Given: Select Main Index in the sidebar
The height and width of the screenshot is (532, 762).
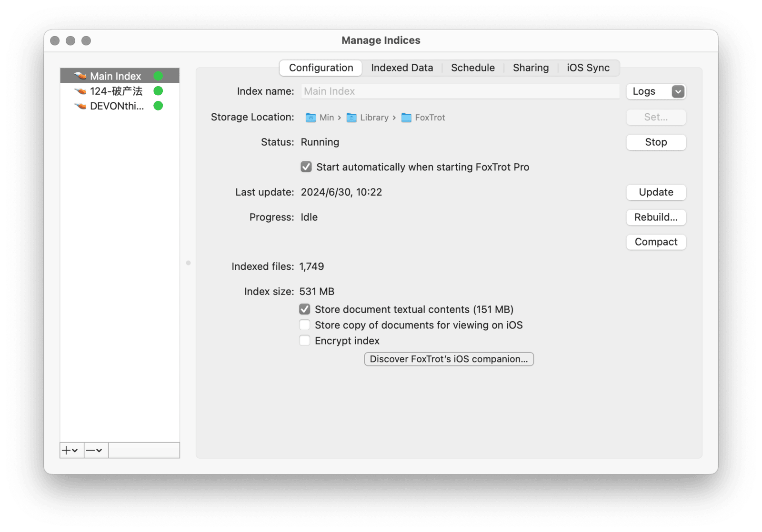Looking at the screenshot, I should tap(120, 76).
